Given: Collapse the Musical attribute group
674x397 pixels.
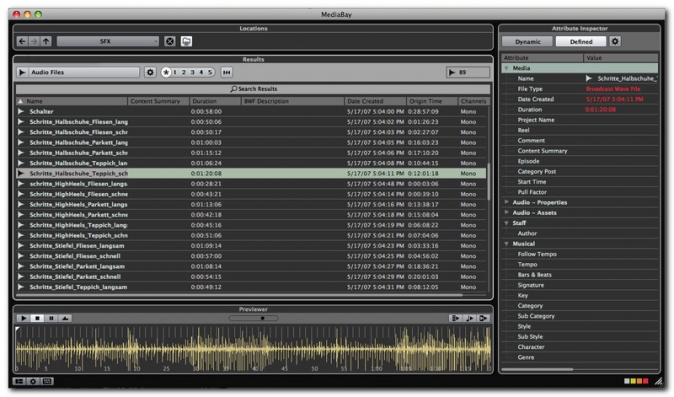Looking at the screenshot, I should [x=507, y=244].
